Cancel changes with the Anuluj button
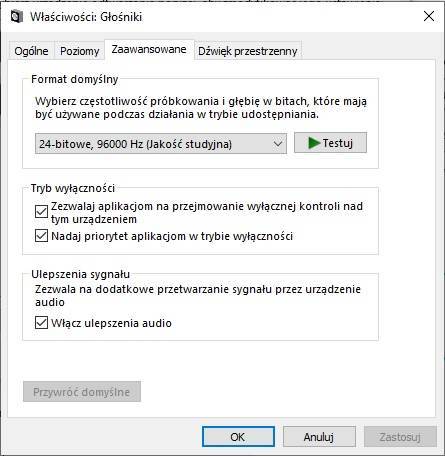This screenshot has height=456, width=445. click(x=319, y=437)
